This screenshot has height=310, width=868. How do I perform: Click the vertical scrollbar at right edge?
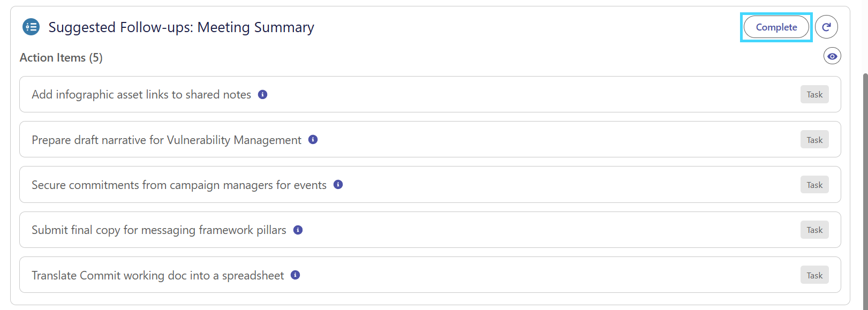click(x=865, y=191)
